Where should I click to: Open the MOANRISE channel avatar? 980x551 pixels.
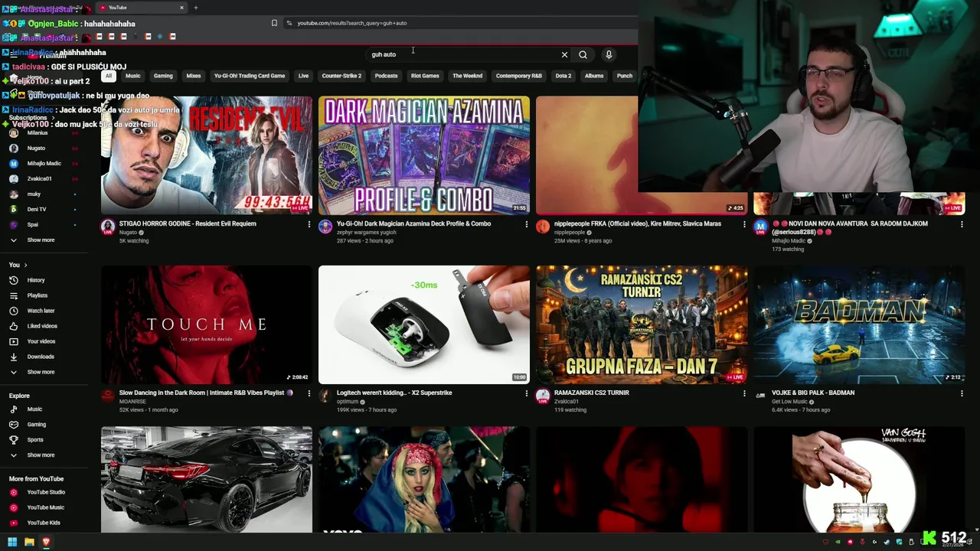[107, 396]
